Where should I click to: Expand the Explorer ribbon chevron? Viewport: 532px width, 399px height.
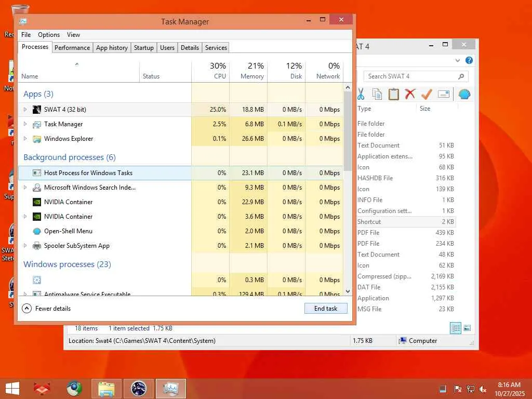pos(457,60)
